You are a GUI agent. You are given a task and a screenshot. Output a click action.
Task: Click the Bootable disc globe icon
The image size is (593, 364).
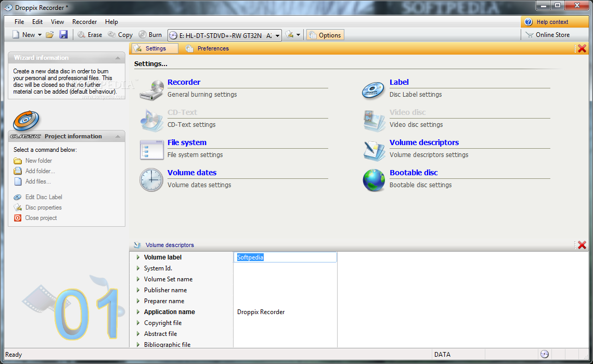373,180
